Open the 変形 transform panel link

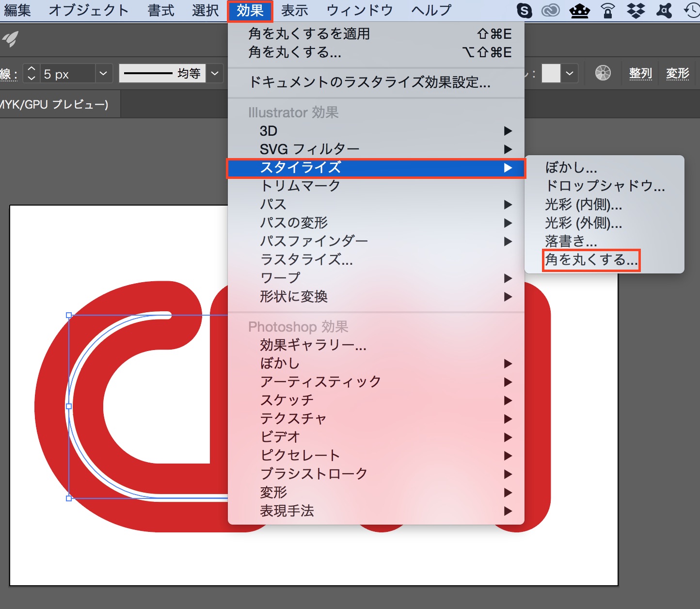[677, 73]
